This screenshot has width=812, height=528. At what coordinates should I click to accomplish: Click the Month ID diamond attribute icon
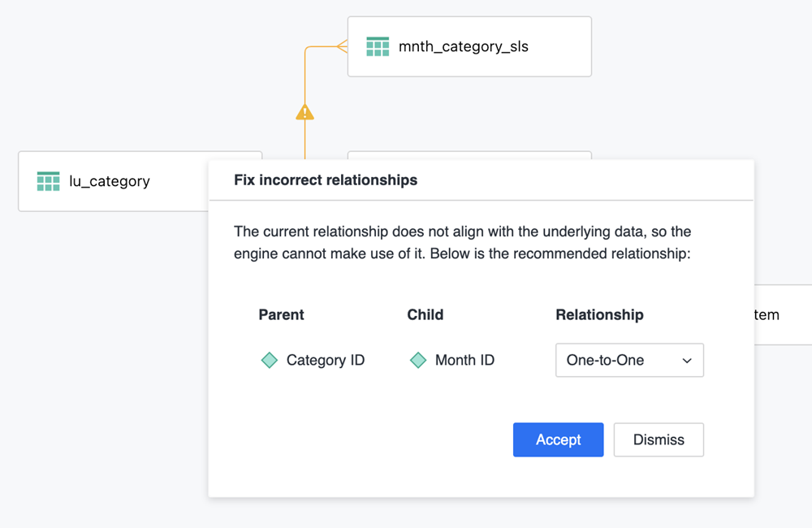(418, 360)
